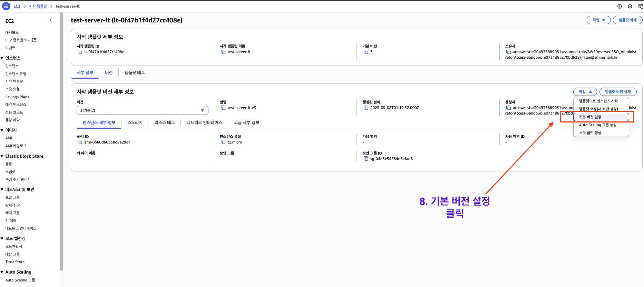Open the version dropdown showing 3(기본값)
The height and width of the screenshot is (287, 644).
coord(142,110)
